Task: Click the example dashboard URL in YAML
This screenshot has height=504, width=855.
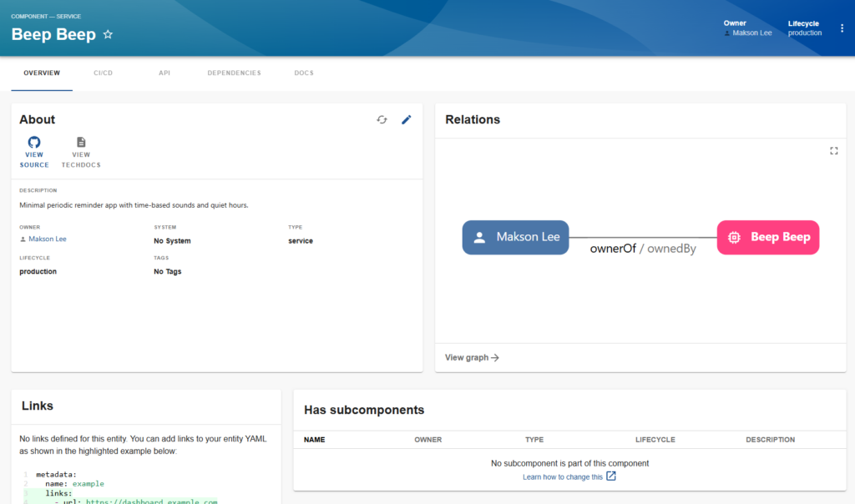Action: 151,502
